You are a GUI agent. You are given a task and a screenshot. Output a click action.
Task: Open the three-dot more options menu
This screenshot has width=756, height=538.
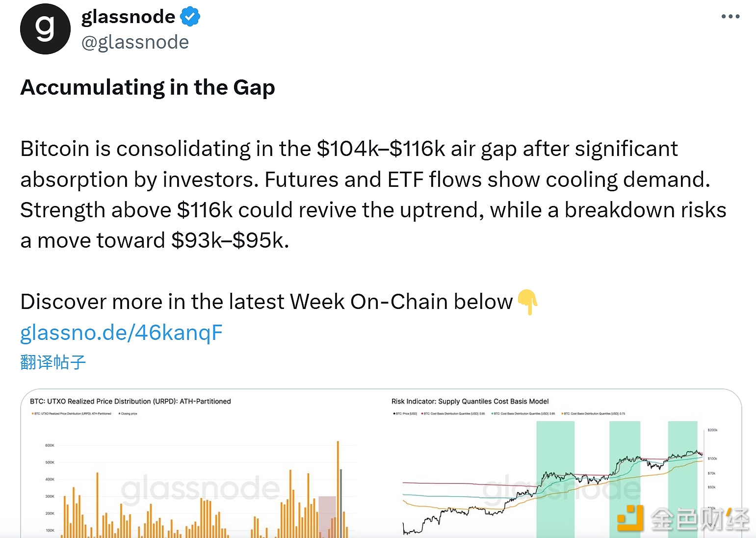pyautogui.click(x=730, y=17)
